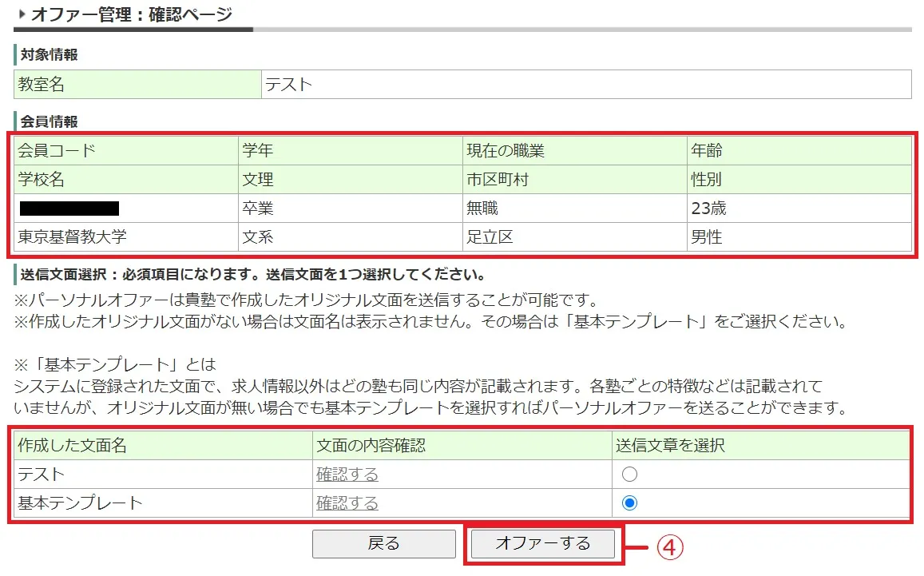Click the 文面の内容確認 column header
The height and width of the screenshot is (576, 924).
[371, 446]
